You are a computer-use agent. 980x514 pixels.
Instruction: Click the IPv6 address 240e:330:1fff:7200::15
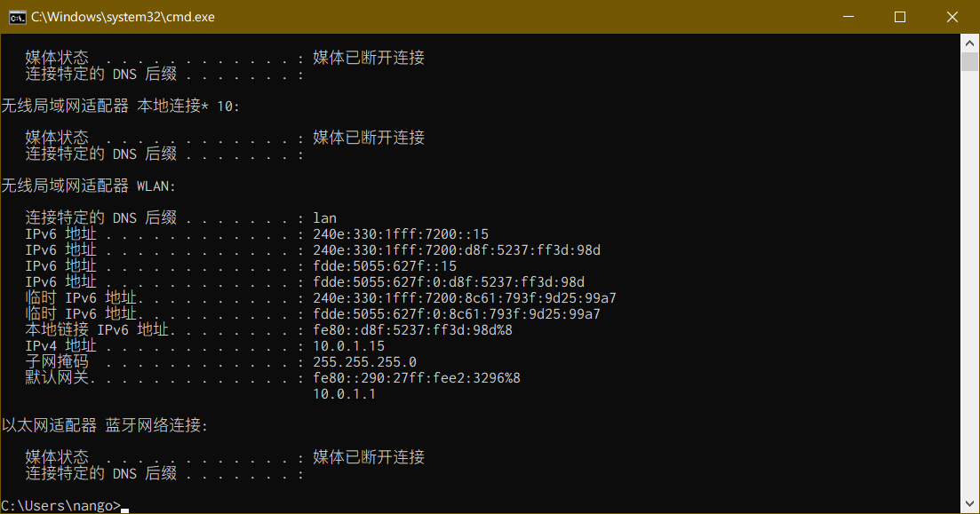point(401,234)
